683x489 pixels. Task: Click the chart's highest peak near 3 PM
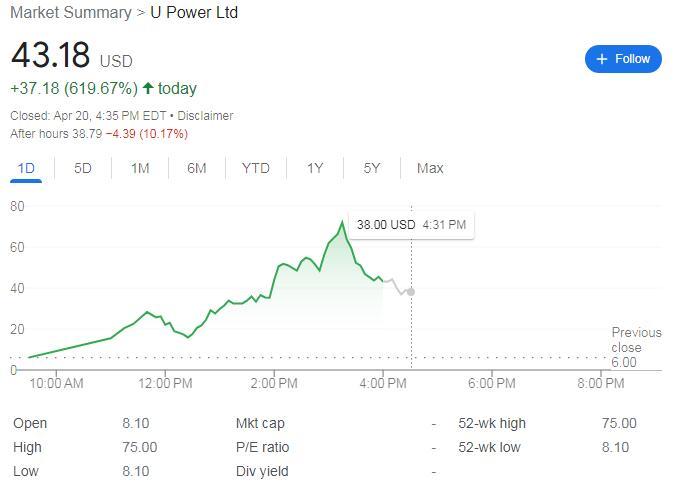(342, 222)
